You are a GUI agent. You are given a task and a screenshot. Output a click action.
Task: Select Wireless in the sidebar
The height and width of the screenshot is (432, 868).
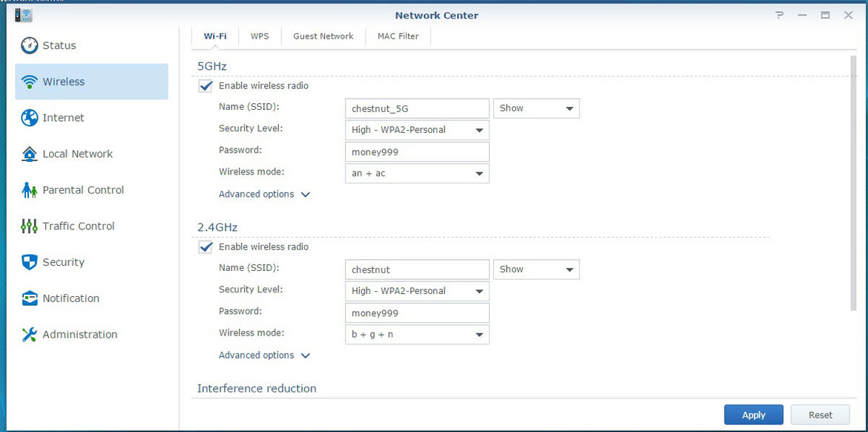click(91, 82)
